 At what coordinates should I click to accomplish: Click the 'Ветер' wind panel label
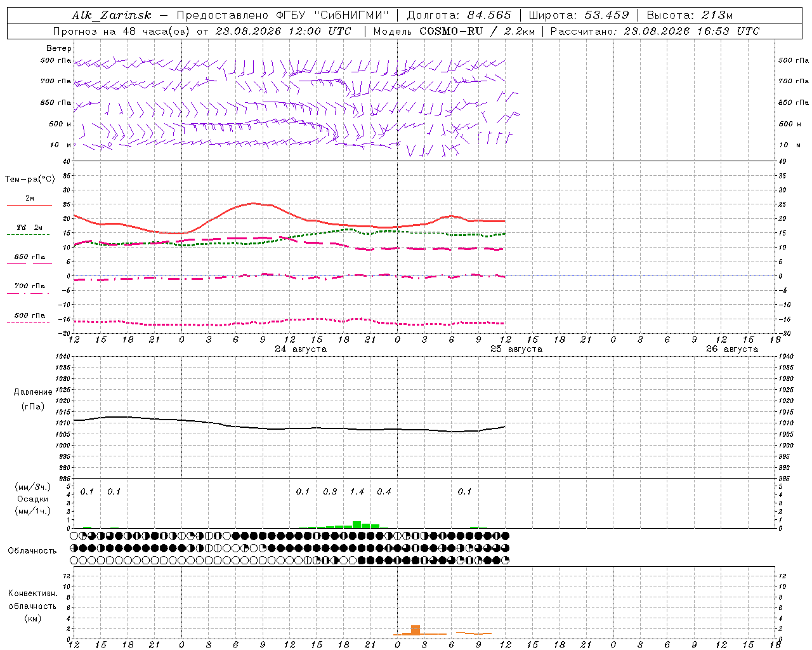(x=59, y=48)
